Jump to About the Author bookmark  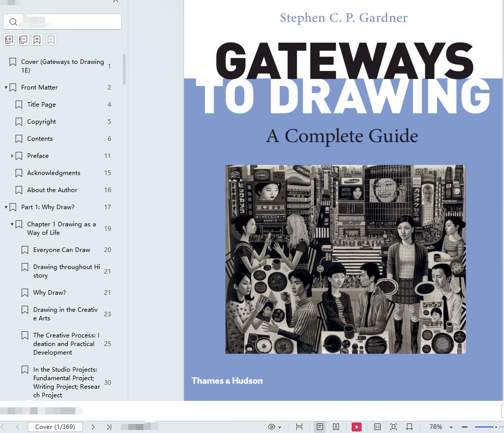click(52, 190)
